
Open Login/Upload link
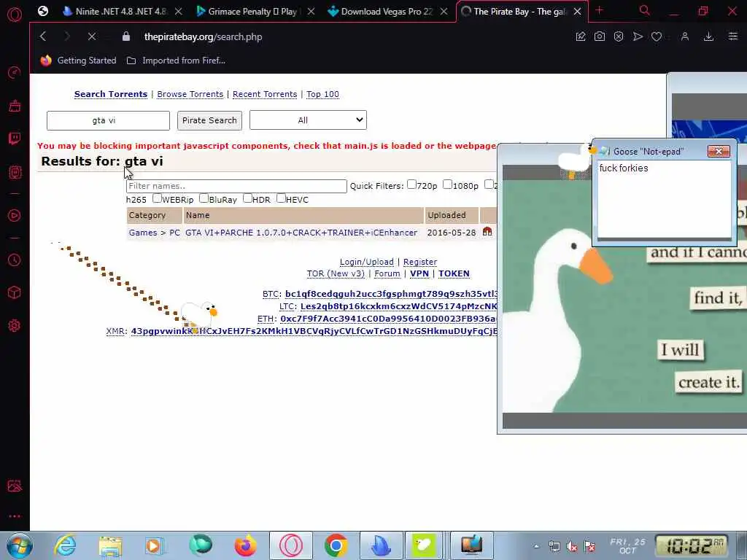click(367, 262)
